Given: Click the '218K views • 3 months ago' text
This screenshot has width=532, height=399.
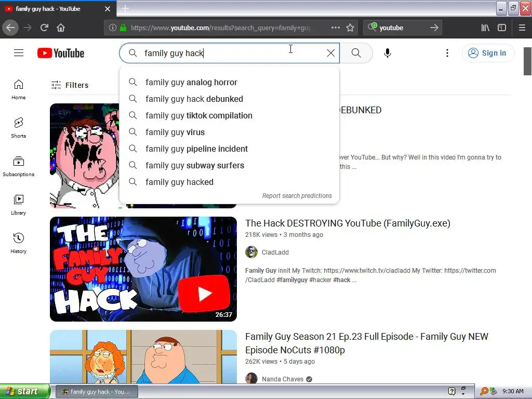Looking at the screenshot, I should (x=284, y=235).
